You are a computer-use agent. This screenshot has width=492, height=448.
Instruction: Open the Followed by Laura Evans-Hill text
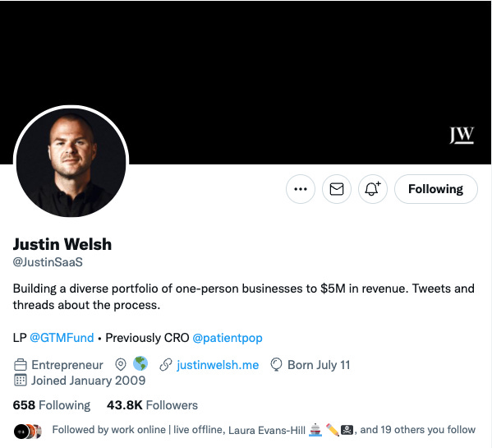267,430
